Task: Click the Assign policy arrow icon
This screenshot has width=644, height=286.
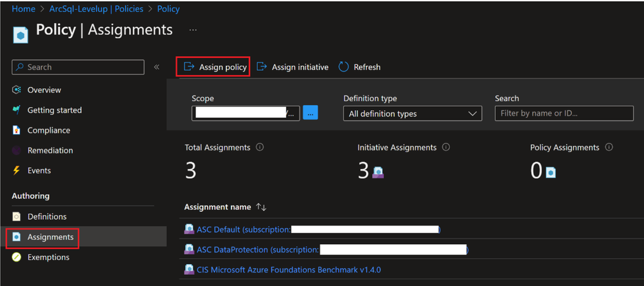Action: (189, 66)
